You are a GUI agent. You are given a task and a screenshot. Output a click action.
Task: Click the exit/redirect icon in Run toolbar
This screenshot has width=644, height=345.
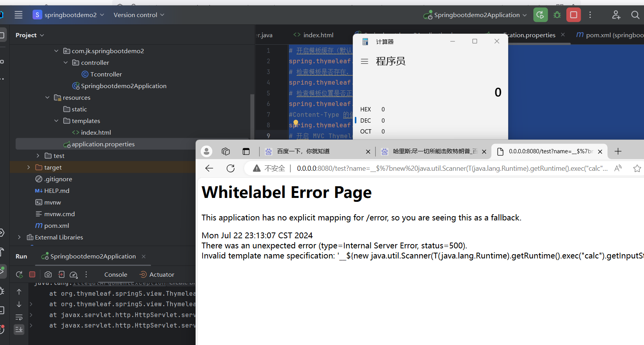point(61,274)
